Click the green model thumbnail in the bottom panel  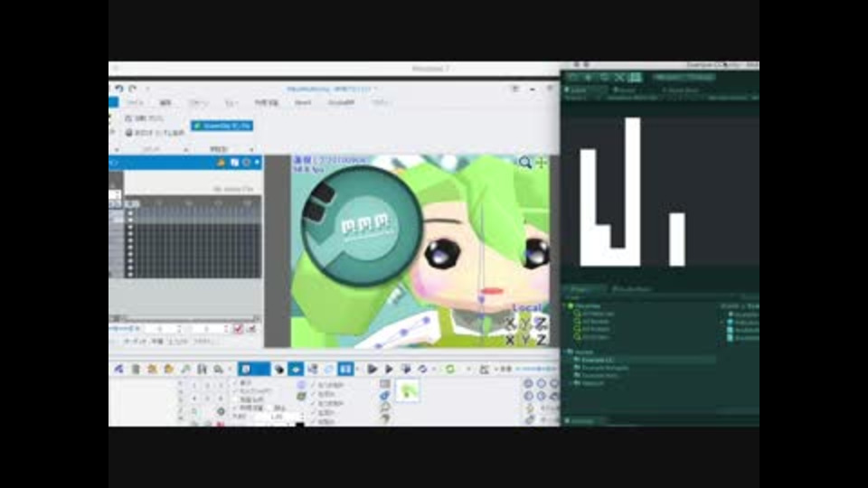tap(408, 390)
